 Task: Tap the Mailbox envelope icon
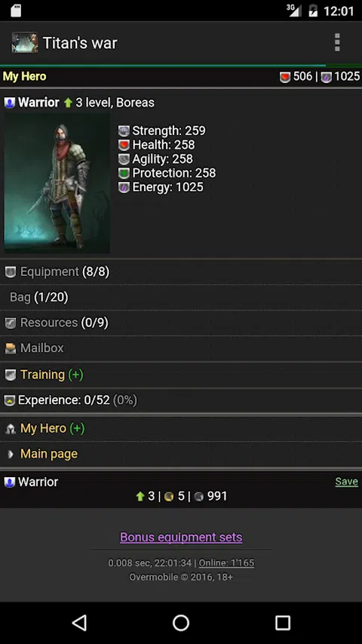11,349
